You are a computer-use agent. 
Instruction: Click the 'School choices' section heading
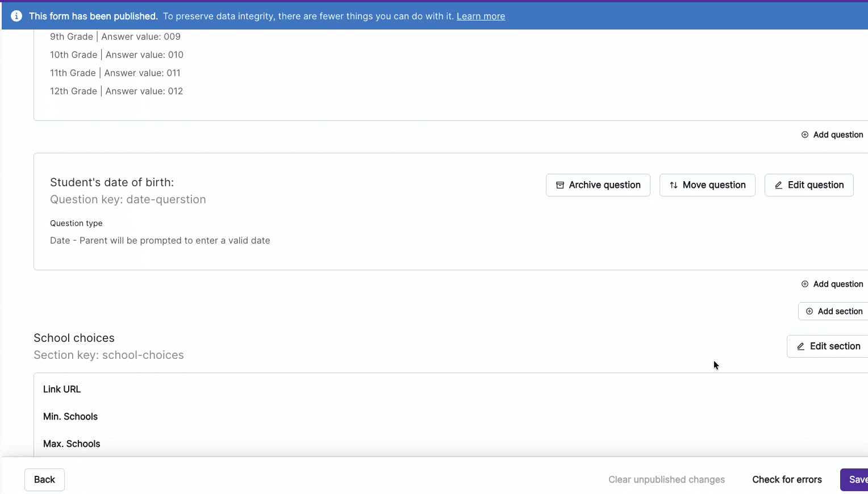click(74, 338)
